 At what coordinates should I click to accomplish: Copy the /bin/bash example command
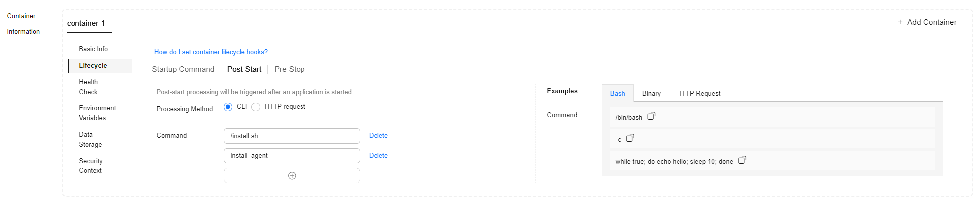651,116
